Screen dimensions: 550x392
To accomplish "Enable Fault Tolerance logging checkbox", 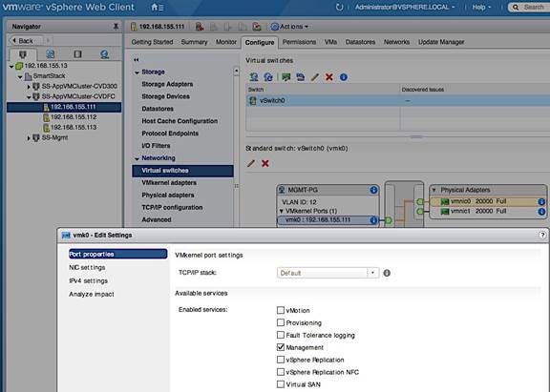I will tap(281, 335).
